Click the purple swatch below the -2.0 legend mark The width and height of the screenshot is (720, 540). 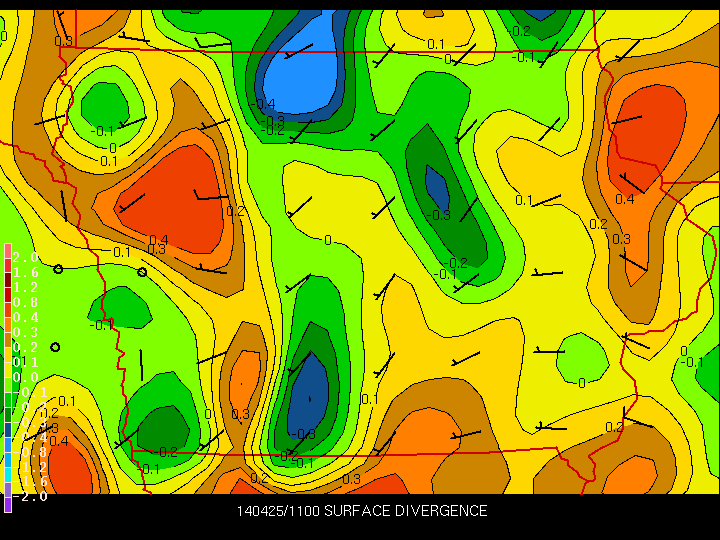click(8, 505)
